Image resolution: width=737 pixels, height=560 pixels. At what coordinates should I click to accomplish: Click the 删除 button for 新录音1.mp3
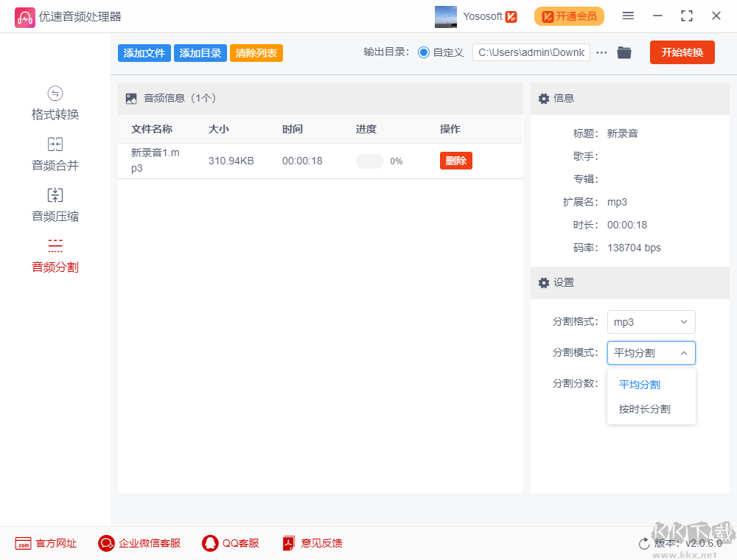click(x=455, y=161)
